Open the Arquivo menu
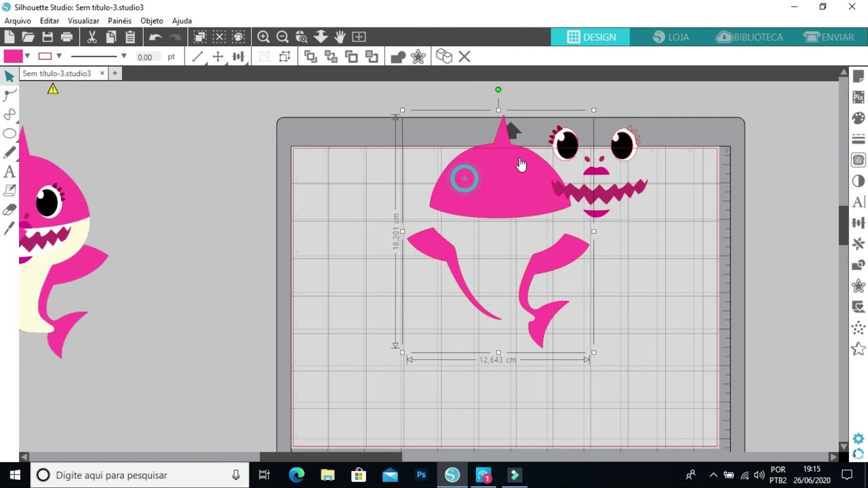Screen dimensions: 868x488 tap(18, 21)
